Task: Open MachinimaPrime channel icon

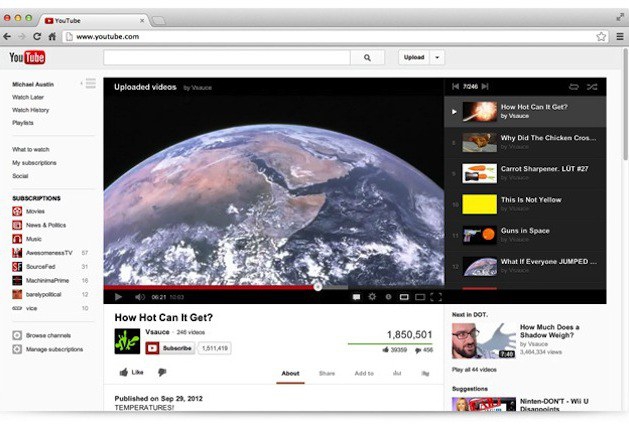Action: pos(17,280)
